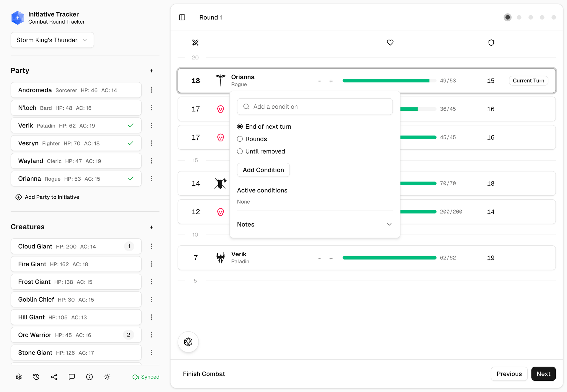Click the crossed swords initiative column icon
Image resolution: width=567 pixels, height=392 pixels.
pyautogui.click(x=195, y=43)
